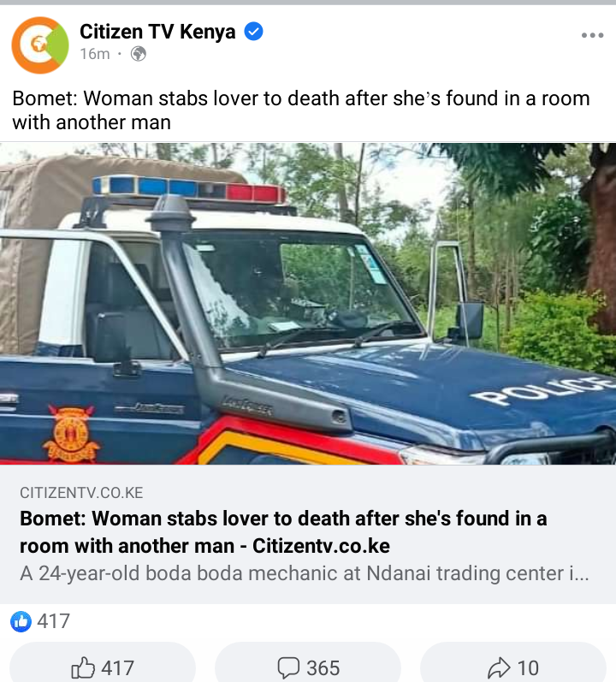
Task: Open the three-dot post options menu
Action: (593, 35)
